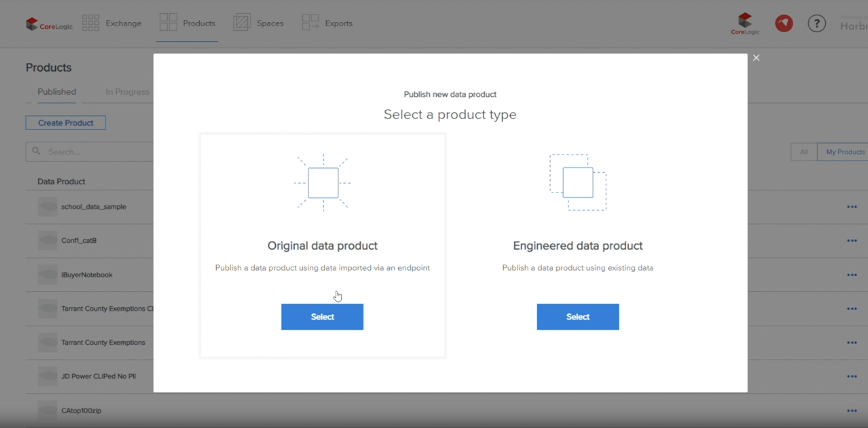This screenshot has width=868, height=428.
Task: Toggle the My Products filter
Action: [845, 152]
